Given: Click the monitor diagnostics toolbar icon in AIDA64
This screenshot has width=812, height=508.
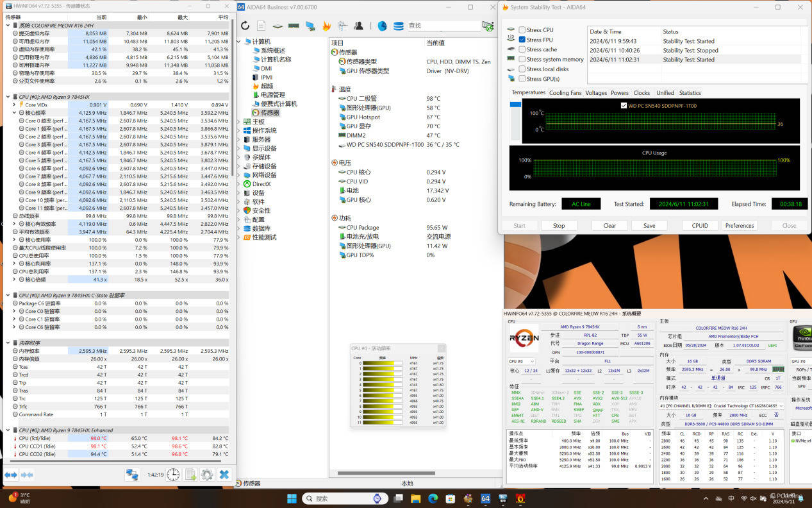Looking at the screenshot, I should [x=310, y=26].
